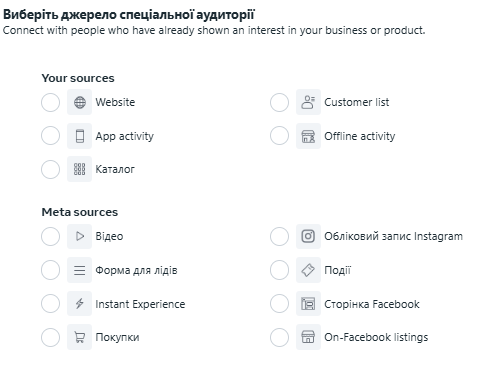
Task: Click the Події ticket icon
Action: (308, 270)
